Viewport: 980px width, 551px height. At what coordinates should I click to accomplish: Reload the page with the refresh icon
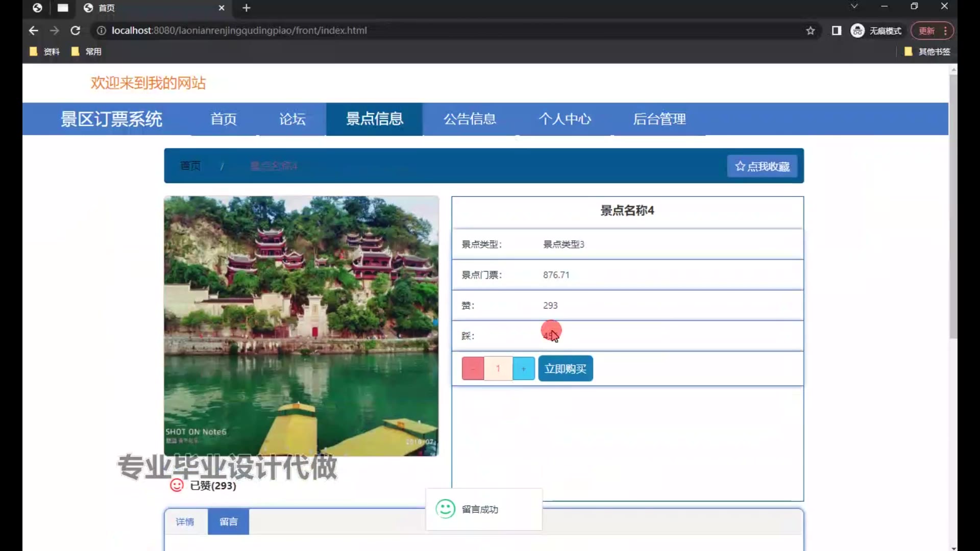coord(76,31)
